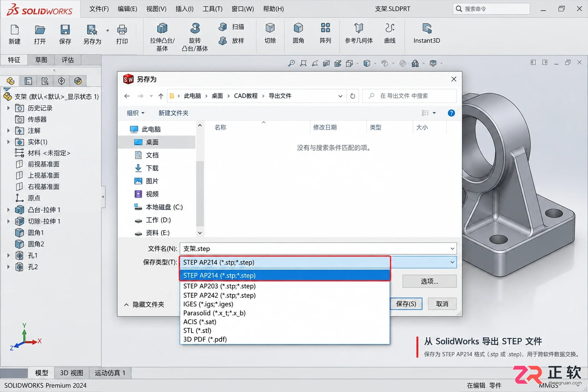588x392 pixels.
Task: Switch to the 评估 tab
Action: click(68, 60)
